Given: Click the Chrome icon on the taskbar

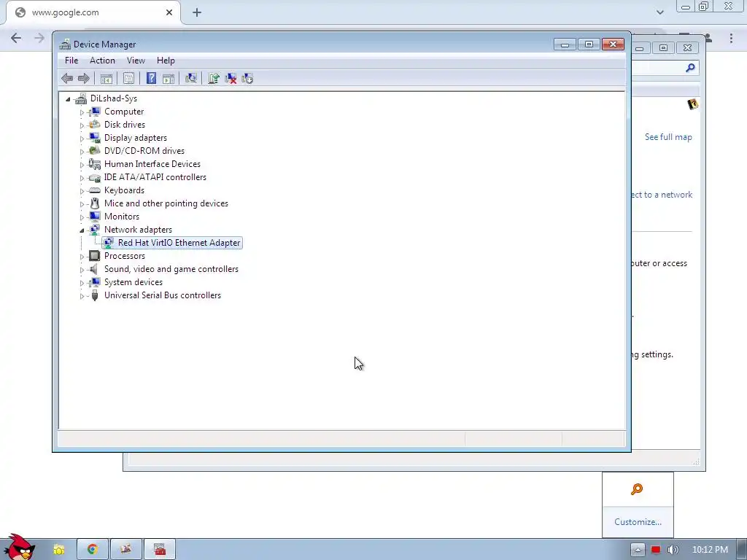Looking at the screenshot, I should (x=93, y=550).
